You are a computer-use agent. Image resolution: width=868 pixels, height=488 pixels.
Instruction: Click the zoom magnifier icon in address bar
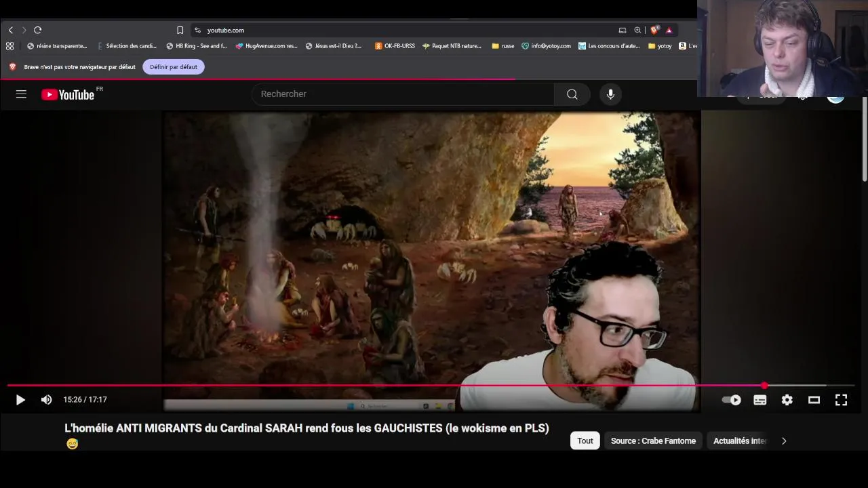[637, 30]
